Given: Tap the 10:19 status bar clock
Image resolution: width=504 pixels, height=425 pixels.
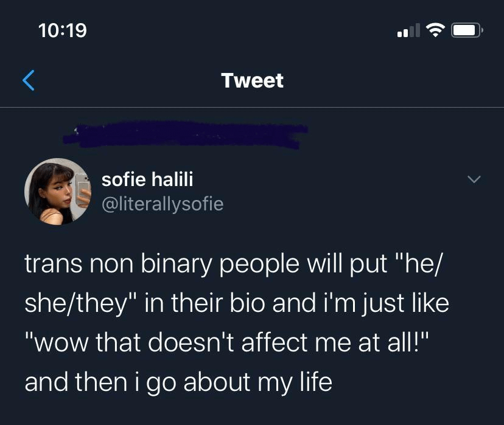Looking at the screenshot, I should point(62,30).
